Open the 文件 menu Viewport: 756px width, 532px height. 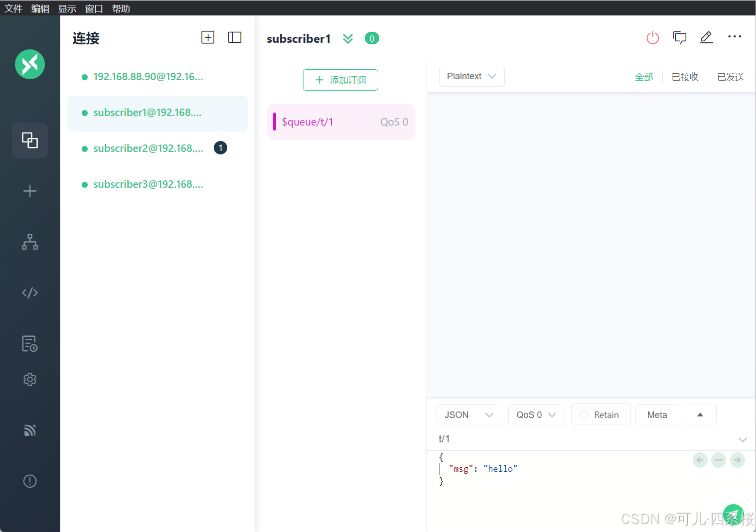coord(13,8)
